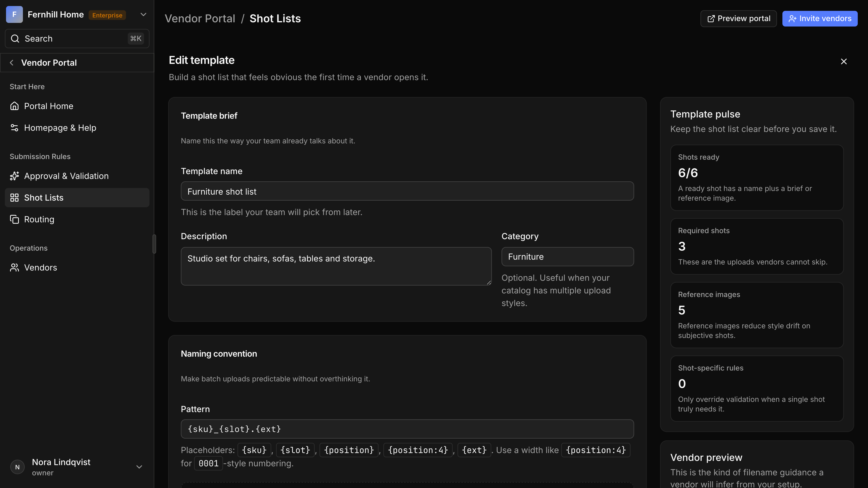Image resolution: width=868 pixels, height=488 pixels.
Task: Click the {ext} placeholder chip
Action: pos(474,450)
